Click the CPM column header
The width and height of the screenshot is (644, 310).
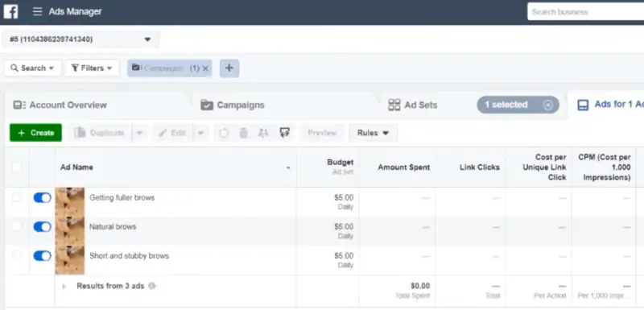pos(605,167)
